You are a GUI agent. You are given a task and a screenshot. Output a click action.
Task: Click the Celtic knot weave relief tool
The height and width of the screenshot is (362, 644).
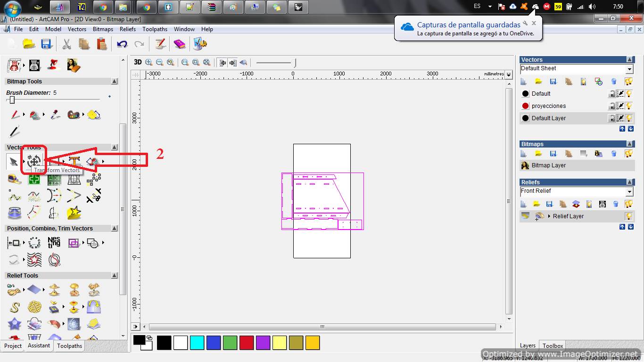(34, 307)
